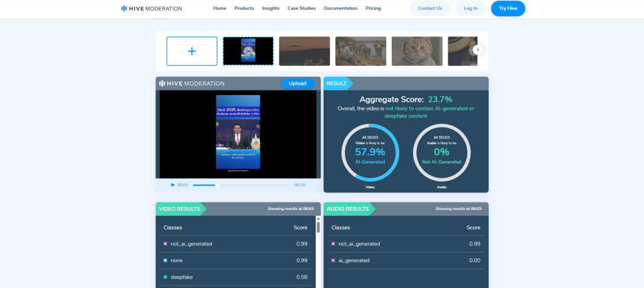This screenshot has width=644, height=288.
Task: Click the next arrow in thumbnail carousel
Action: coord(477,50)
